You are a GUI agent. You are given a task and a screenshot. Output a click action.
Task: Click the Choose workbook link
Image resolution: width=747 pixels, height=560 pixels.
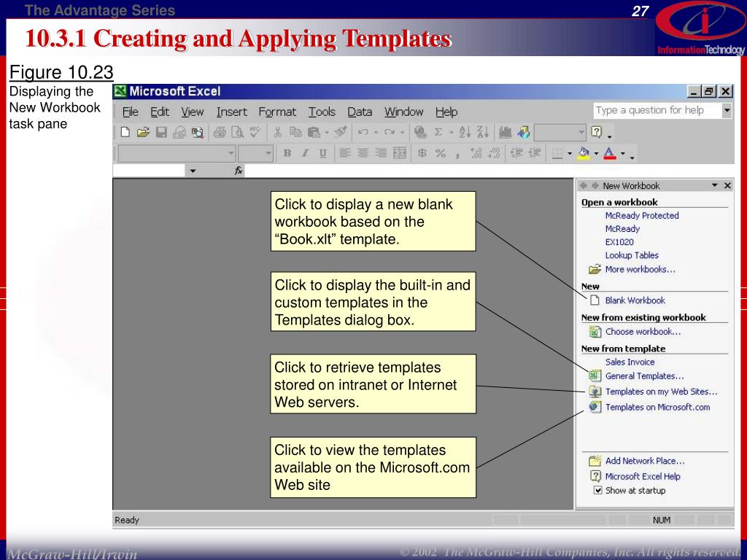643,332
